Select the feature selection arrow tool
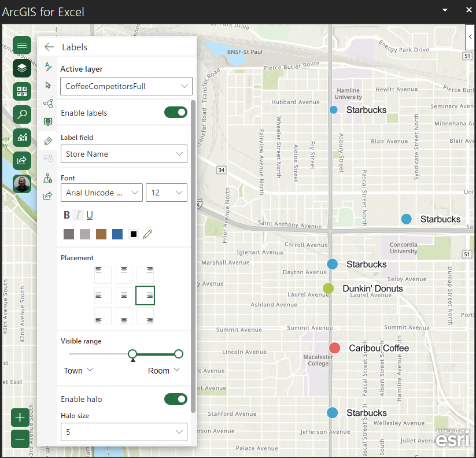This screenshot has width=476, height=458. [x=48, y=84]
